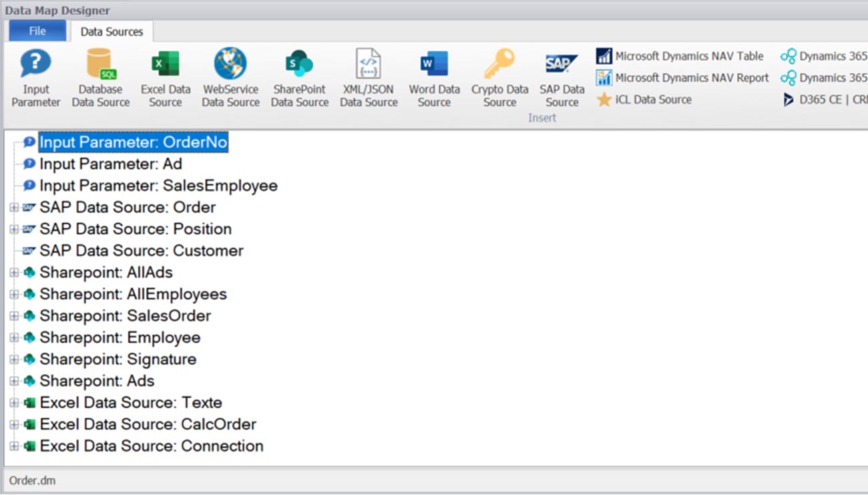Image resolution: width=868 pixels, height=495 pixels.
Task: Expand Excel Data Source: Texte node
Action: coord(14,403)
